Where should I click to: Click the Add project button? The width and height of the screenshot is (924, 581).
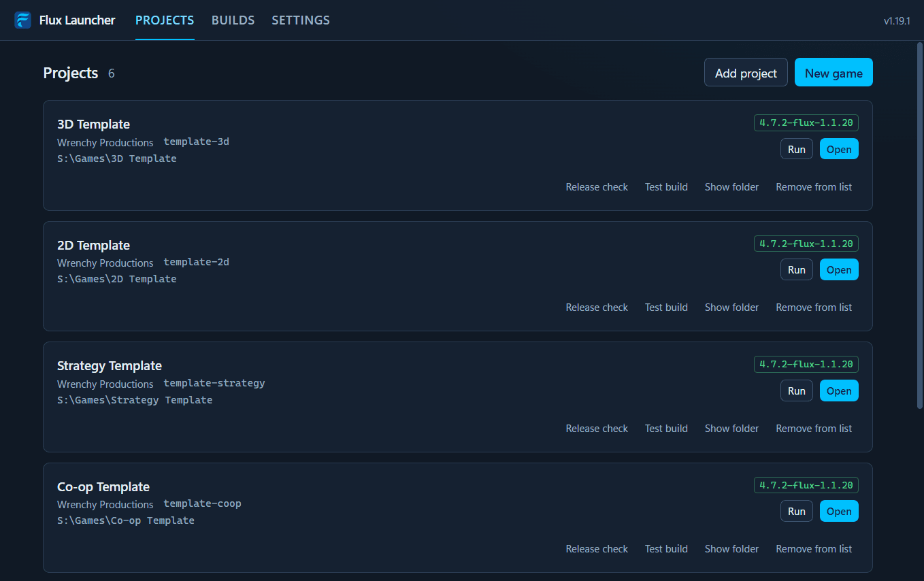tap(746, 73)
